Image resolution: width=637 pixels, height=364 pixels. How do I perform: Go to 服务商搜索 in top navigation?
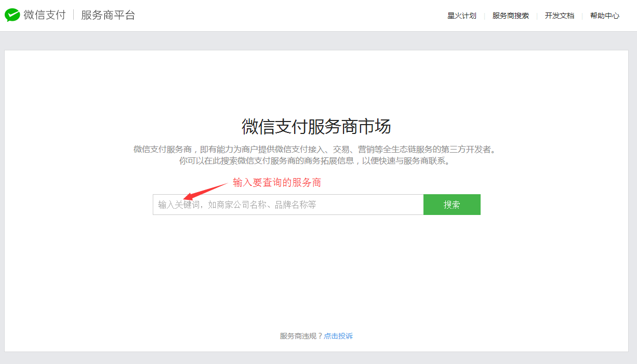click(510, 16)
